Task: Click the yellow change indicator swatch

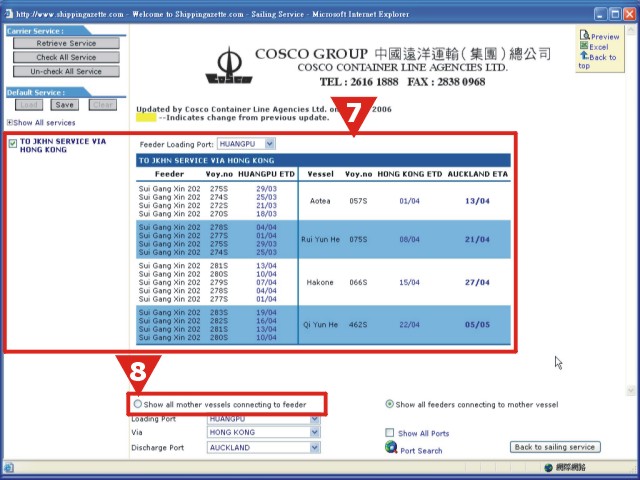Action: coord(146,118)
